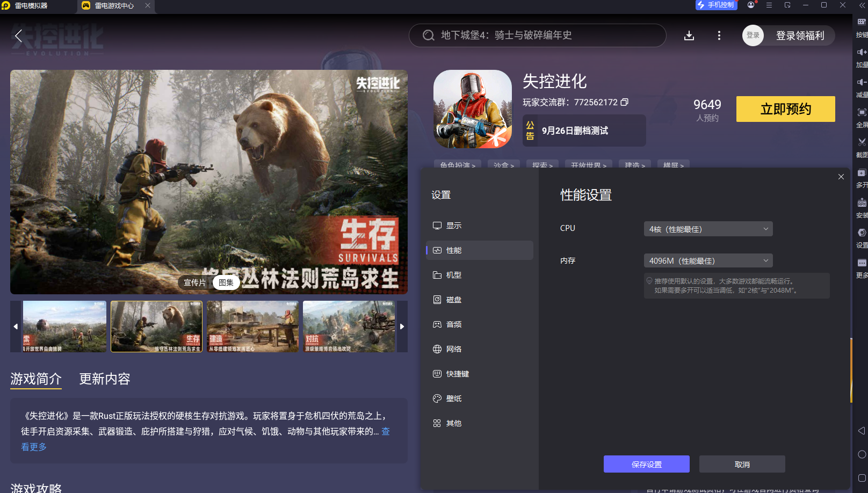Tap the Android home circle button
The image size is (868, 493).
pos(862,454)
